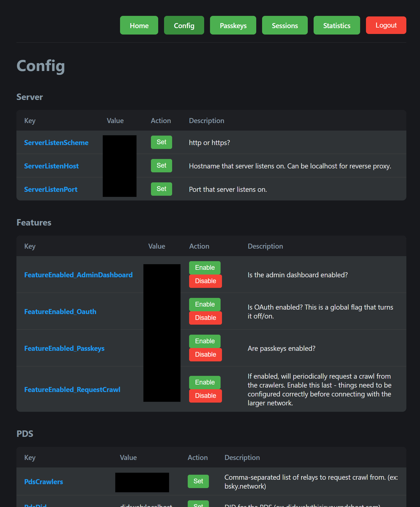
Task: Log out using the red Logout button
Action: click(386, 25)
